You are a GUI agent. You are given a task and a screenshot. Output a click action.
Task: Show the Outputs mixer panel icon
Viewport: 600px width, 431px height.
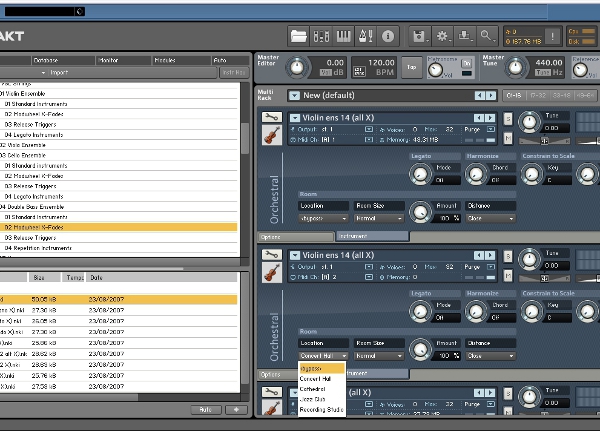tap(321, 36)
